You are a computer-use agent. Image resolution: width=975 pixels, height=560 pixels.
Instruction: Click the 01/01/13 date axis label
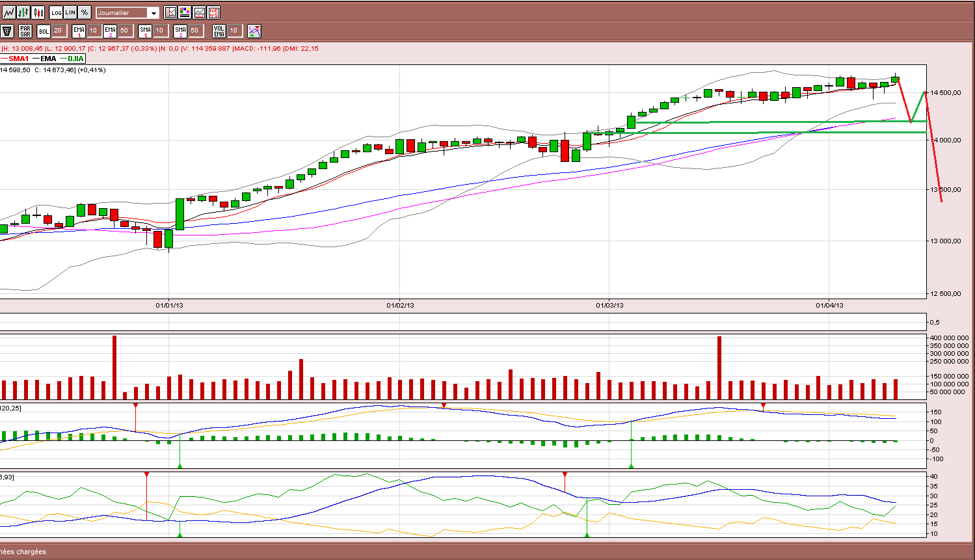[169, 305]
